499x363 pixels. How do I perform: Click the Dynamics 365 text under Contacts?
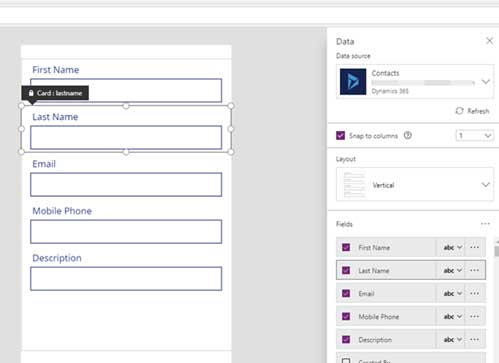(x=390, y=91)
